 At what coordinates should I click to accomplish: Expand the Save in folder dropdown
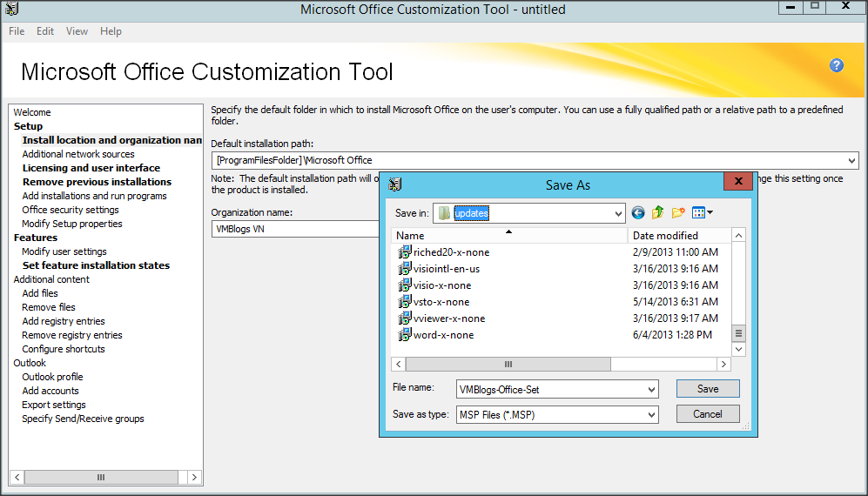tap(618, 213)
